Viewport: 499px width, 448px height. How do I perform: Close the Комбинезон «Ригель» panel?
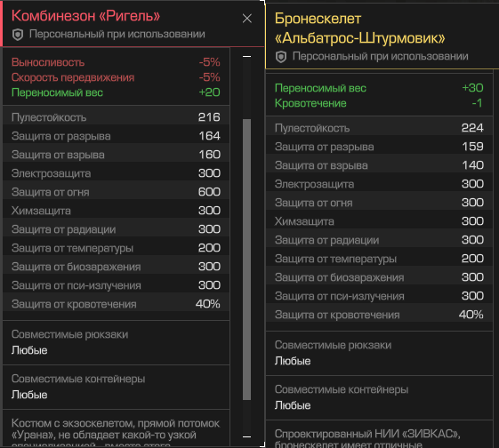coord(247,19)
